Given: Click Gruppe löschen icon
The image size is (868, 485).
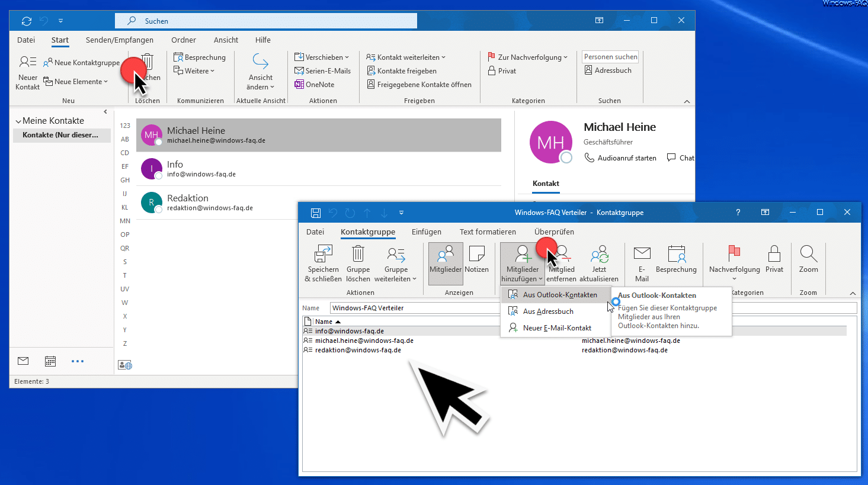Looking at the screenshot, I should tap(358, 254).
